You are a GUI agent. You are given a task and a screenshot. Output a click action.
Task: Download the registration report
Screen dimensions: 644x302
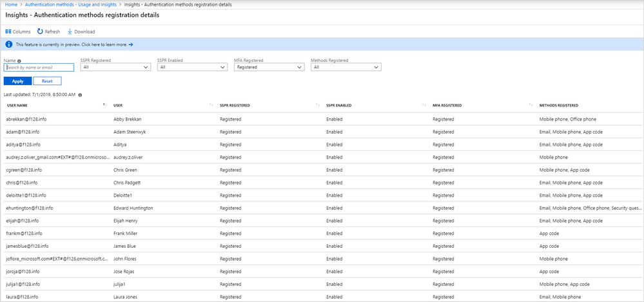(81, 32)
